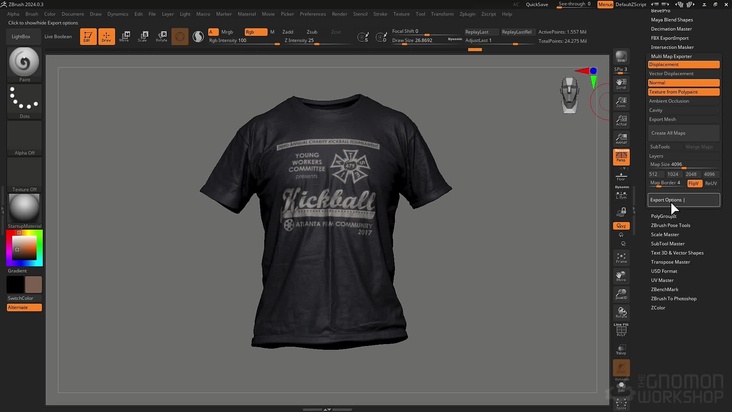This screenshot has width=732, height=412.
Task: Select the Scale transform icon
Action: pos(143,36)
